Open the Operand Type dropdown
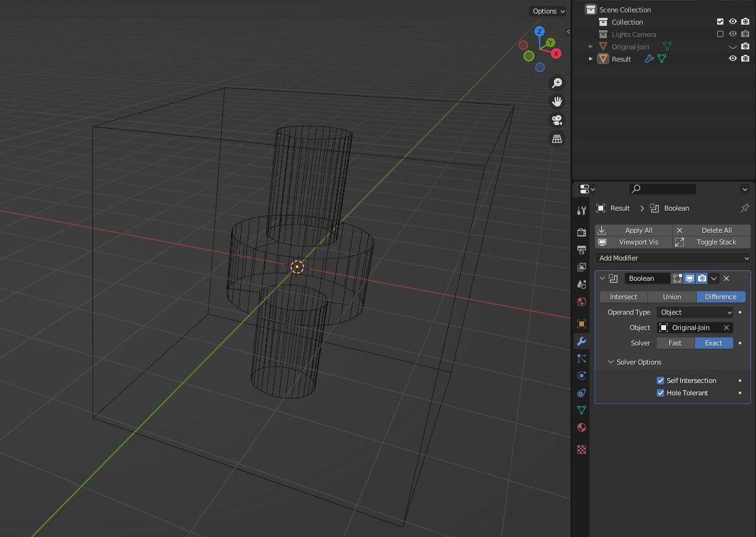 click(x=695, y=312)
